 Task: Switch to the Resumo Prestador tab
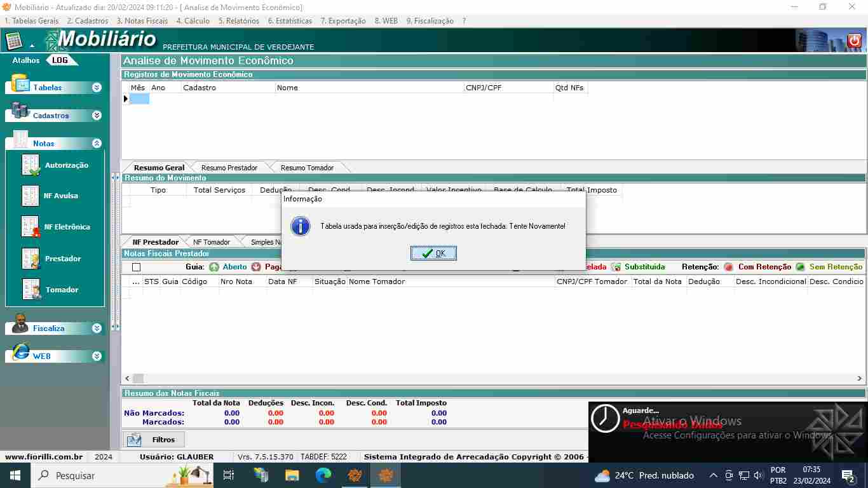(229, 168)
